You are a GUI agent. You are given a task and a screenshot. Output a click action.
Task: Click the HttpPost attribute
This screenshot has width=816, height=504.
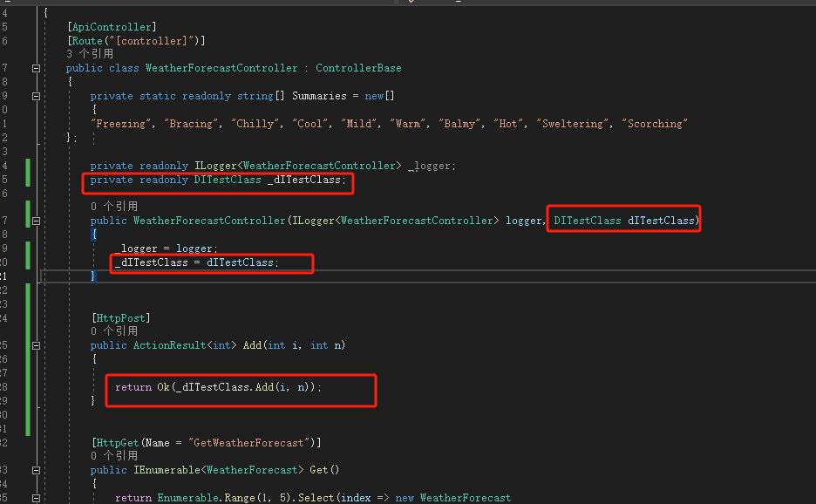120,318
